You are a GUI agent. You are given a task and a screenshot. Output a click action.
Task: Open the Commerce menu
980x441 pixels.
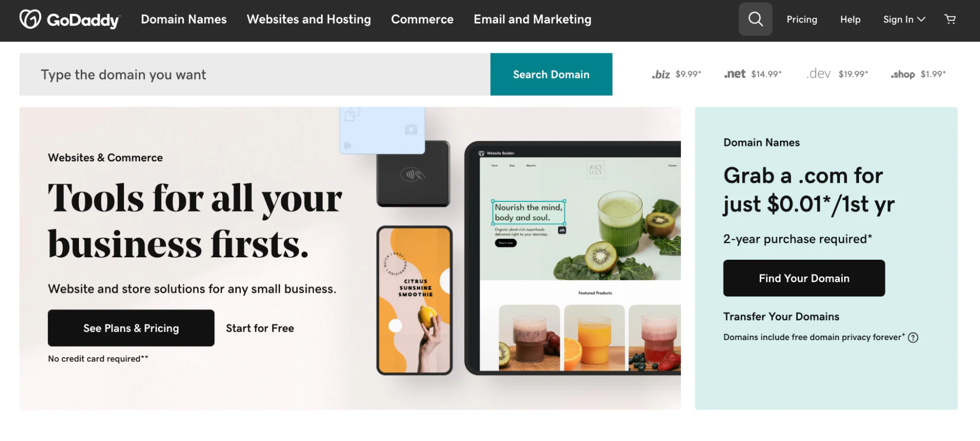422,19
